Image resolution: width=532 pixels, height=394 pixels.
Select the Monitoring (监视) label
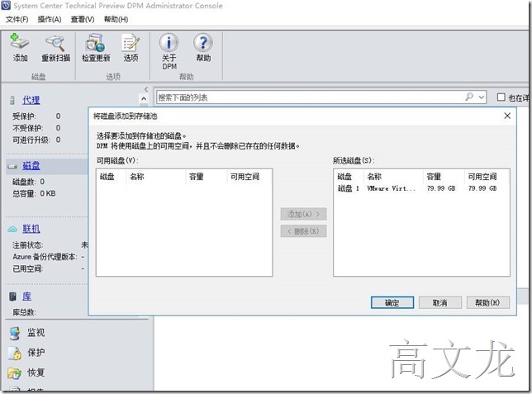coord(36,333)
